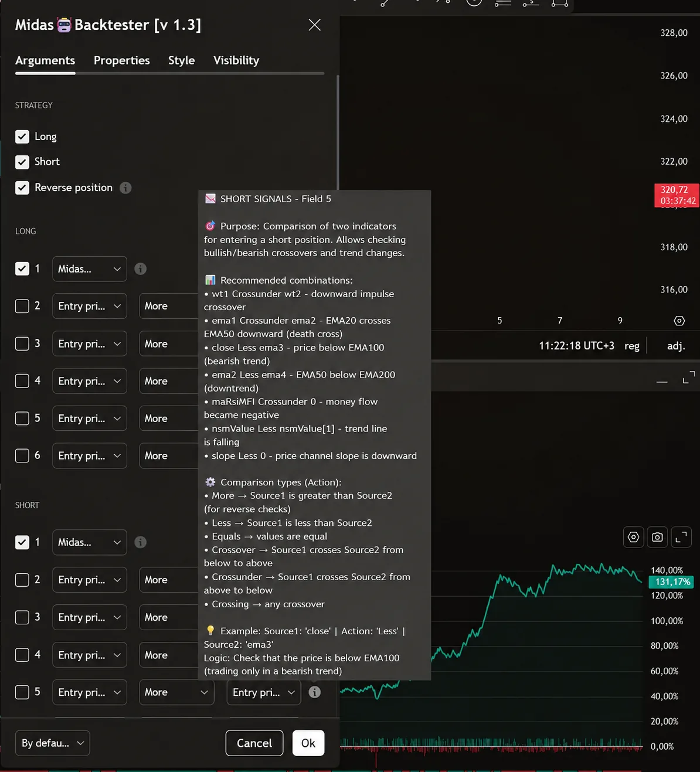The height and width of the screenshot is (772, 700).
Task: Disable the Reverse position checkbox
Action: [x=22, y=188]
